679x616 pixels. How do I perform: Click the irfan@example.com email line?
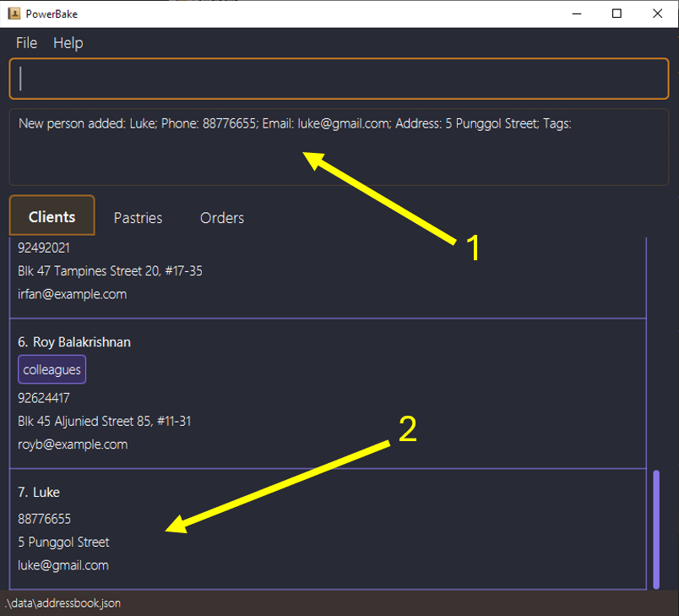[x=72, y=295]
